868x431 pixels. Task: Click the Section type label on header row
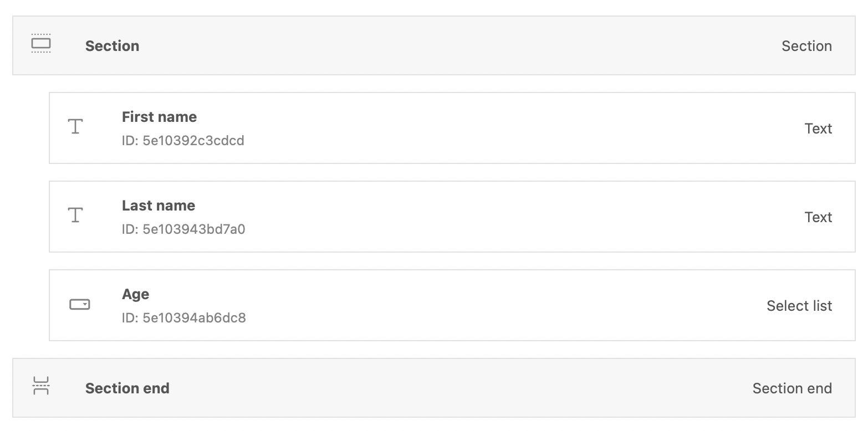point(806,46)
